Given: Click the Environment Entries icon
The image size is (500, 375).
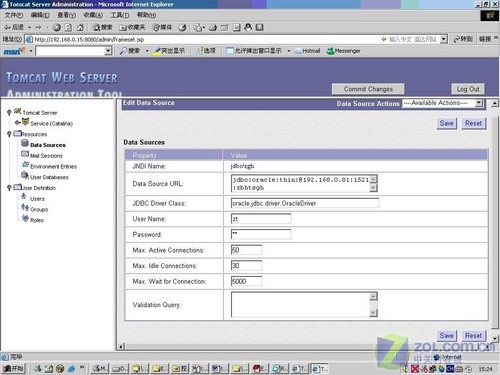Looking at the screenshot, I should click(25, 164).
